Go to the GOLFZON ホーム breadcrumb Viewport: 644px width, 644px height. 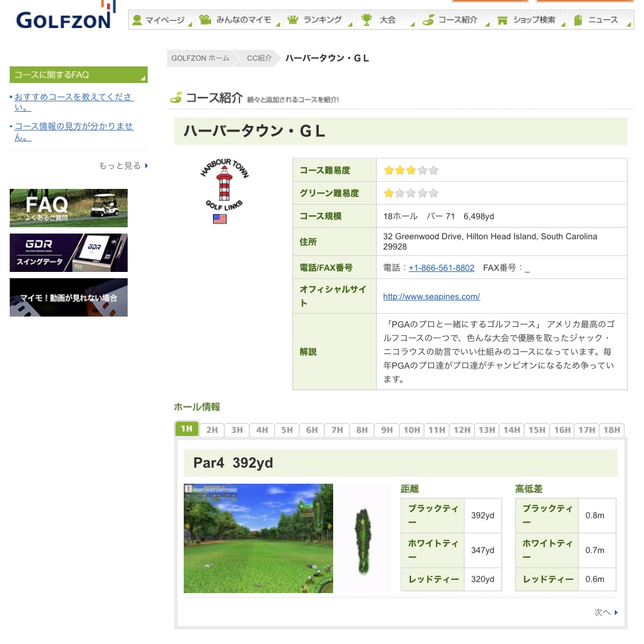(x=200, y=58)
